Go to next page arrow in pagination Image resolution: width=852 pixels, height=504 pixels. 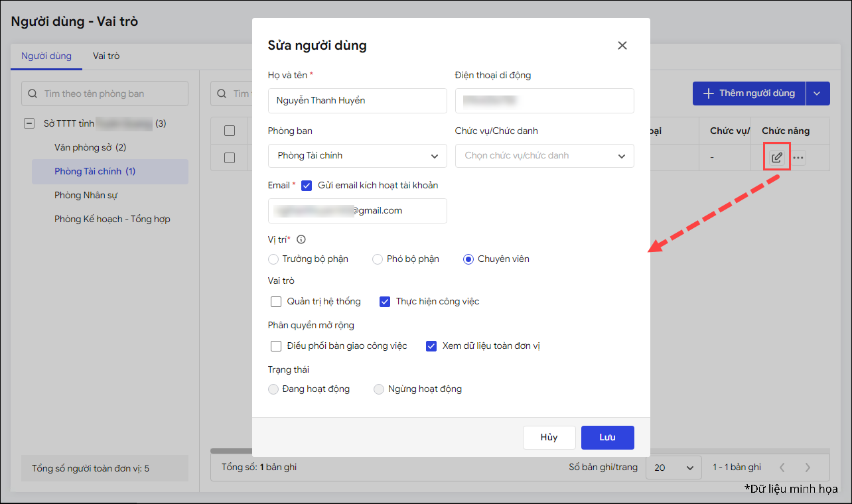point(808,468)
